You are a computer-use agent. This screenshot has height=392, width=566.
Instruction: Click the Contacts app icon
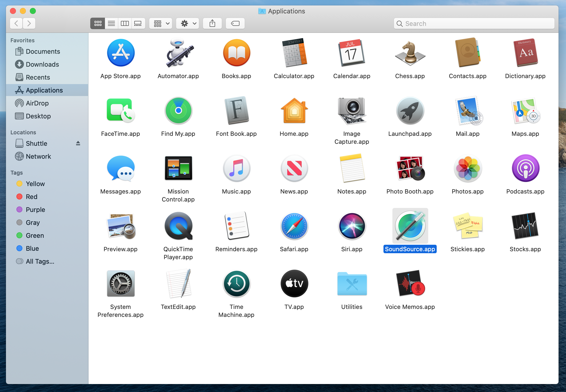(x=468, y=52)
